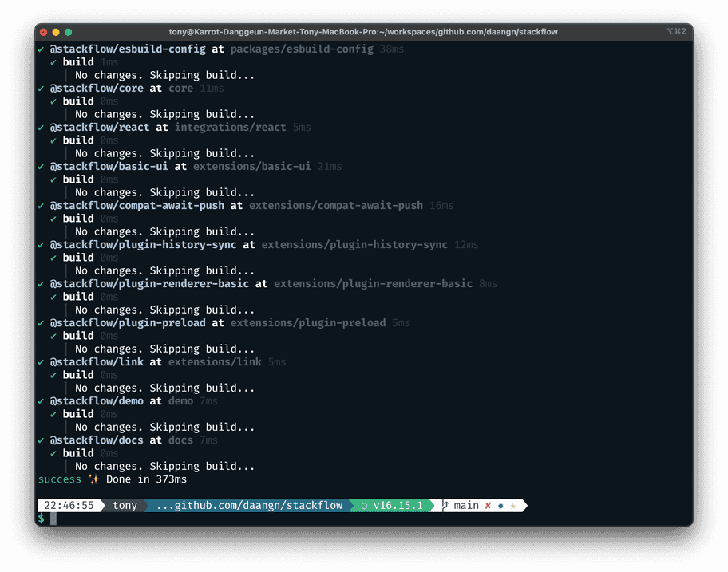
Task: Click the yellow minimize window button
Action: click(x=56, y=32)
